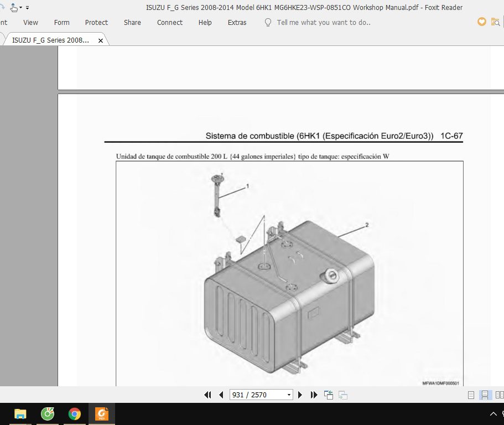
Task: Select the Hand tool icon
Action: pyautogui.click(x=13, y=7)
